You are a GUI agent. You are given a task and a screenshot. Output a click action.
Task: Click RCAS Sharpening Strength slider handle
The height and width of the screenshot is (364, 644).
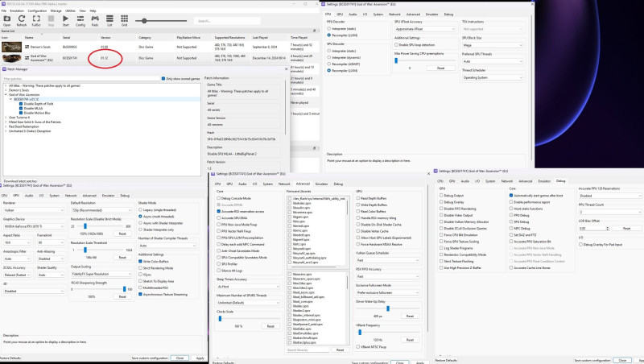click(124, 289)
